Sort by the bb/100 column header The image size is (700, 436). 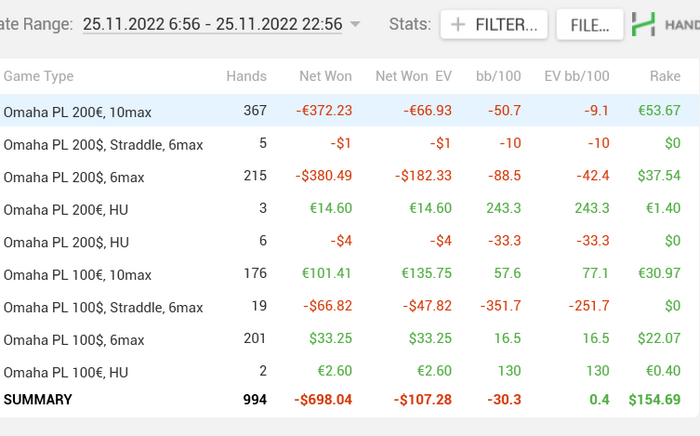[x=498, y=76]
